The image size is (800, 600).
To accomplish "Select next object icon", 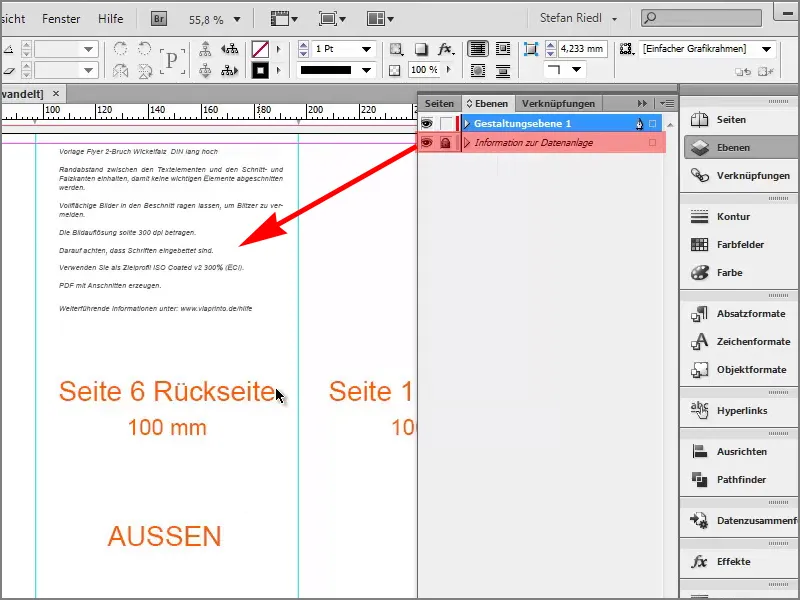I will pyautogui.click(x=230, y=70).
